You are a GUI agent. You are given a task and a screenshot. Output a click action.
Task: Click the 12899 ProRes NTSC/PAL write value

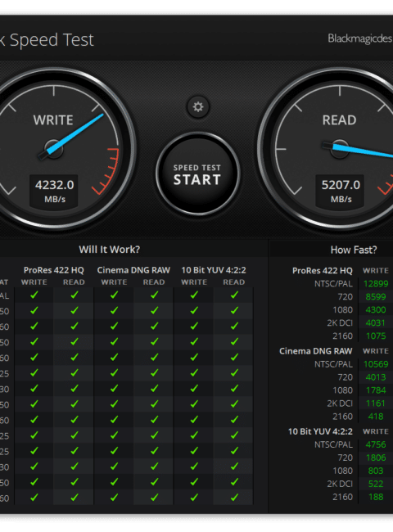click(376, 284)
